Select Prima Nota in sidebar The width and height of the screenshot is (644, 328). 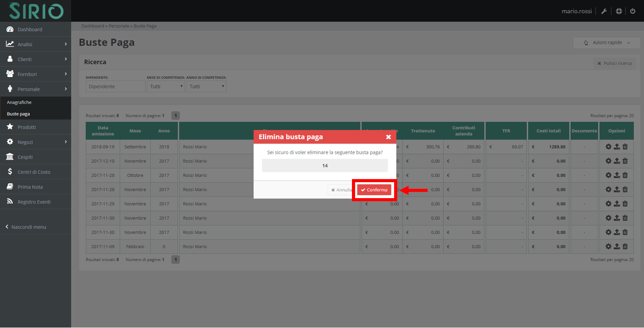tap(30, 187)
